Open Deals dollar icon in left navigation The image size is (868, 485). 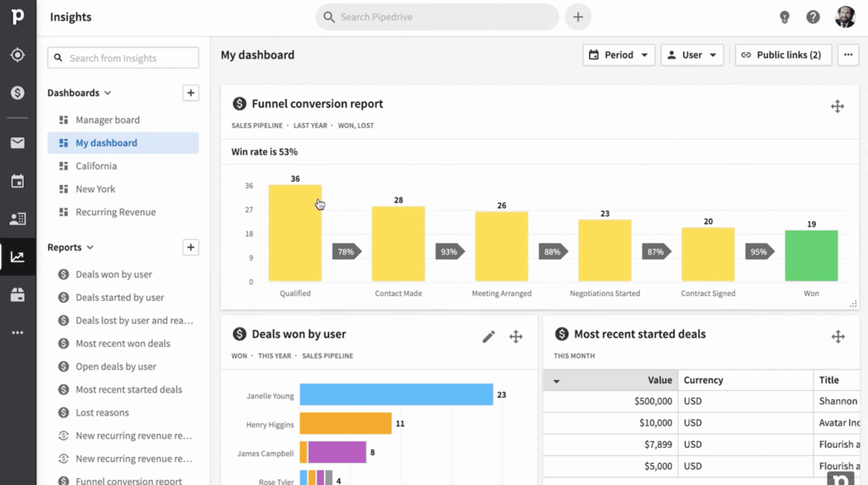(18, 92)
